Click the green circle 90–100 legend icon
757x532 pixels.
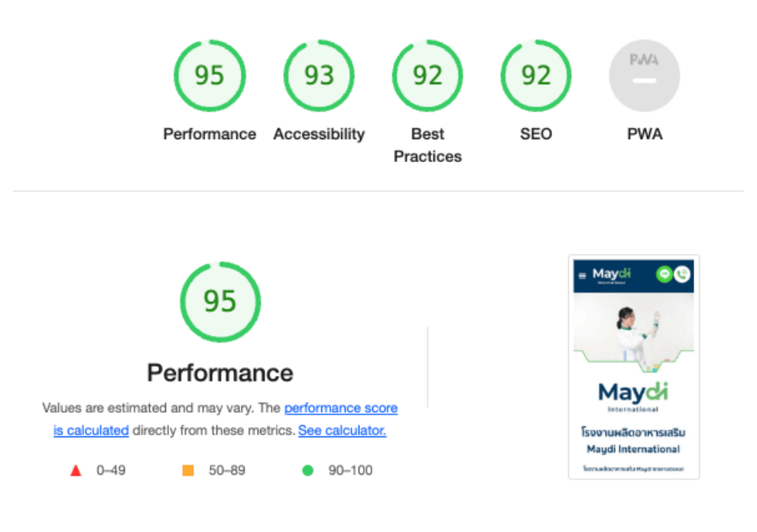(x=307, y=470)
